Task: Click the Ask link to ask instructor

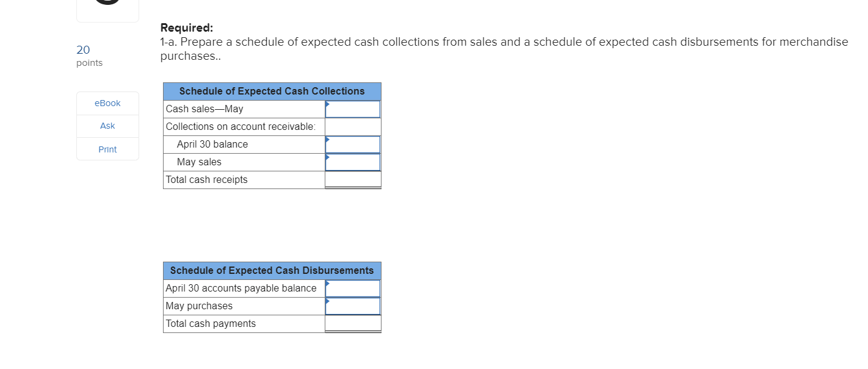Action: coord(107,126)
